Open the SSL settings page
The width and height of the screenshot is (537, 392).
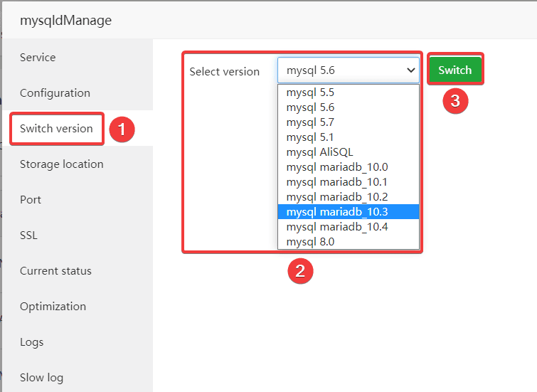[28, 235]
